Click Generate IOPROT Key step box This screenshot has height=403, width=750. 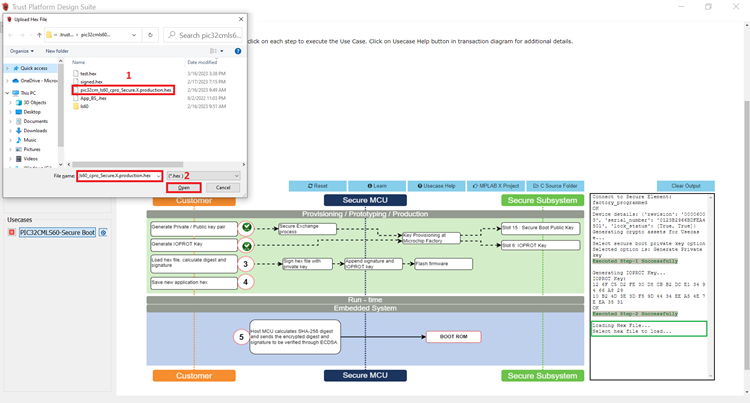194,246
